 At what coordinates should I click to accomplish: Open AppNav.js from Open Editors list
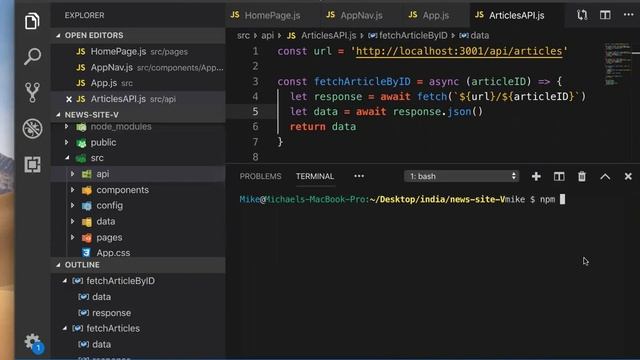click(138, 67)
